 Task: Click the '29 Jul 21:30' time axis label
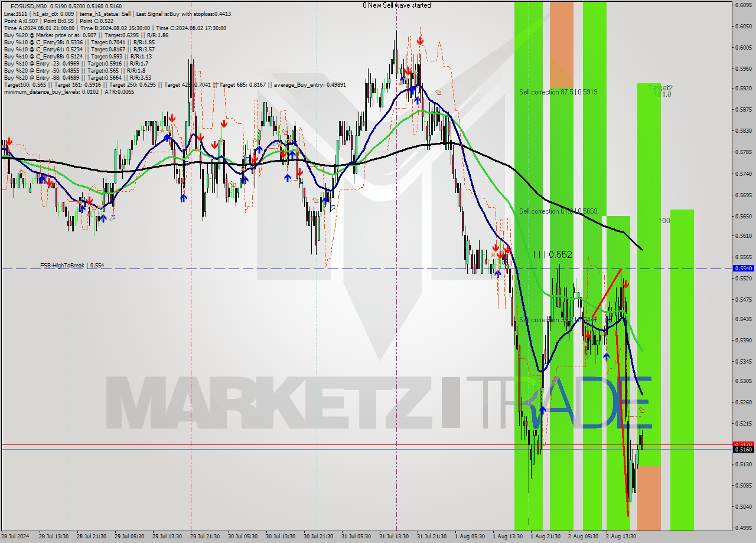pyautogui.click(x=205, y=537)
